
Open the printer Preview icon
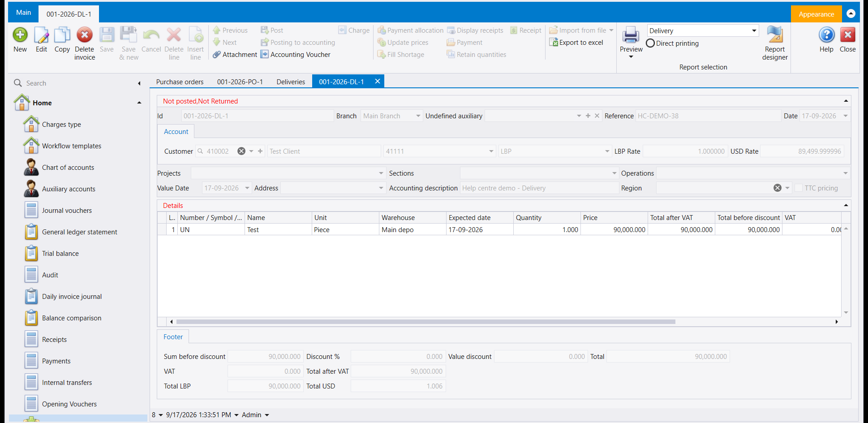631,35
